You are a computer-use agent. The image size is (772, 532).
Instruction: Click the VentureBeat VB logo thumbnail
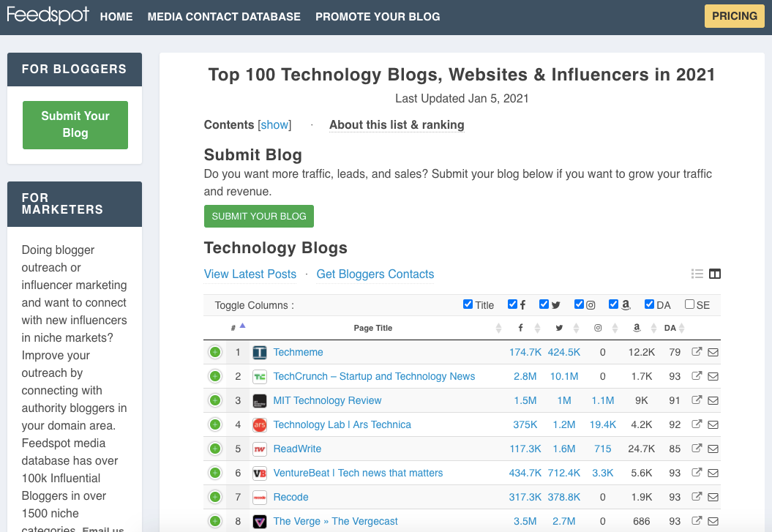[260, 473]
